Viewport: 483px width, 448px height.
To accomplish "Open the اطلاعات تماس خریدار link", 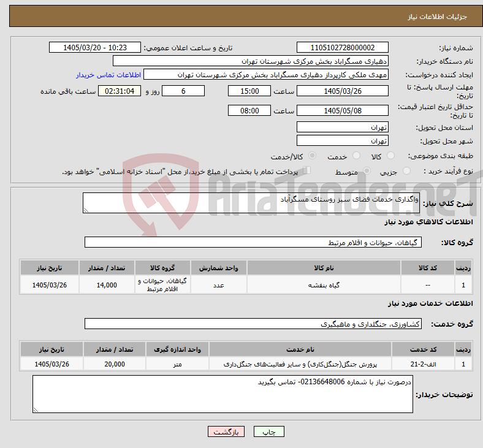I will pos(108,75).
